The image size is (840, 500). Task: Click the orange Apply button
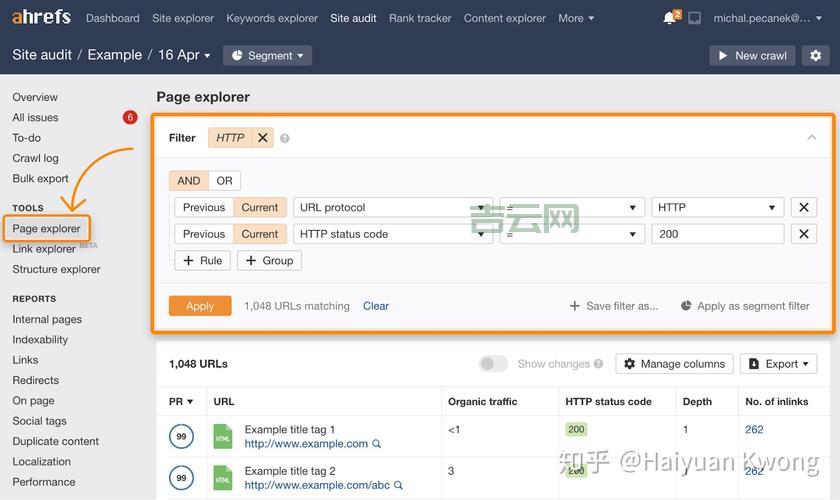pos(200,306)
